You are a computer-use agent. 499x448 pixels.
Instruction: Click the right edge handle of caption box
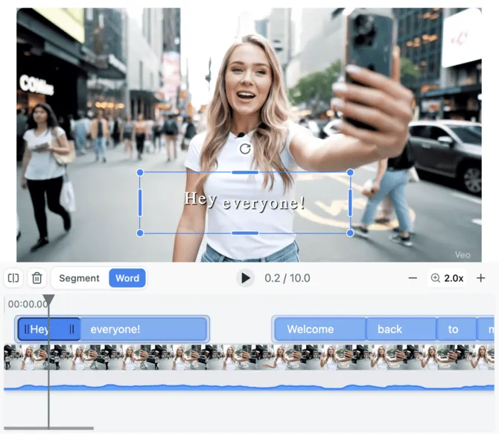click(350, 203)
